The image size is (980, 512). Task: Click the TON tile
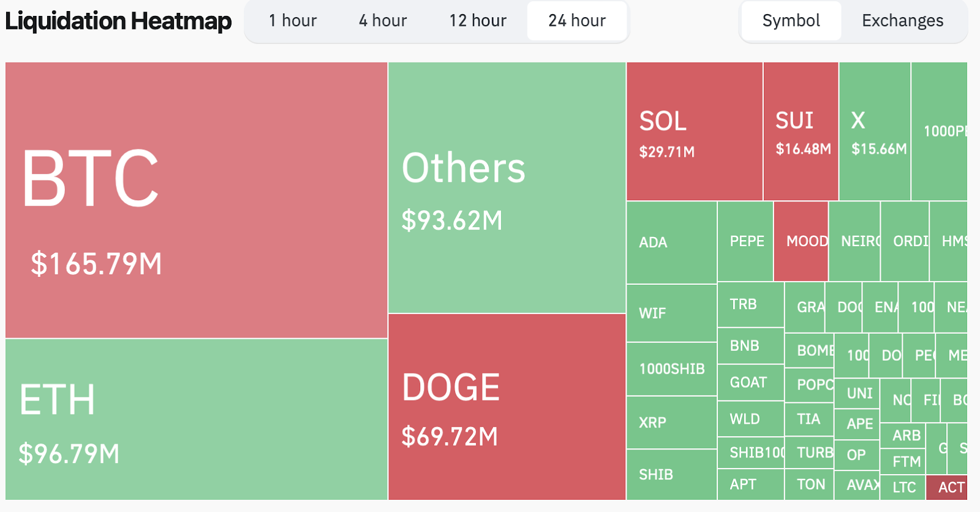tap(809, 484)
